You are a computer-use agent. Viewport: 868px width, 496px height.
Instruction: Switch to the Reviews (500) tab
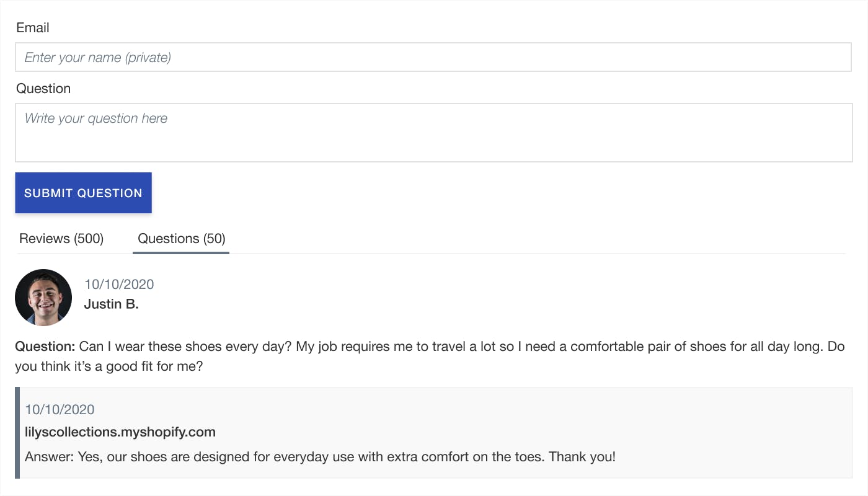click(61, 239)
